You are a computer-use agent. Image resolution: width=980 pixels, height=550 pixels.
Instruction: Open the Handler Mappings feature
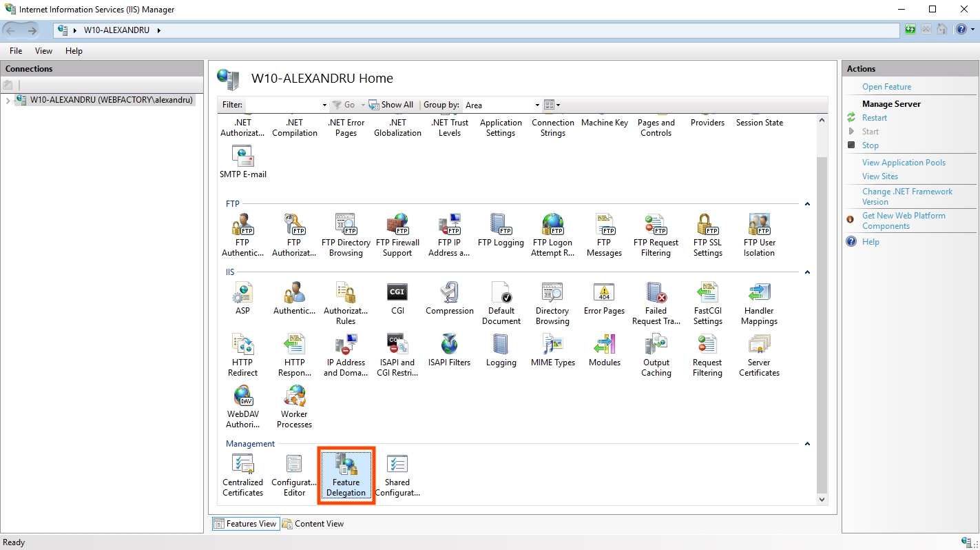point(759,303)
